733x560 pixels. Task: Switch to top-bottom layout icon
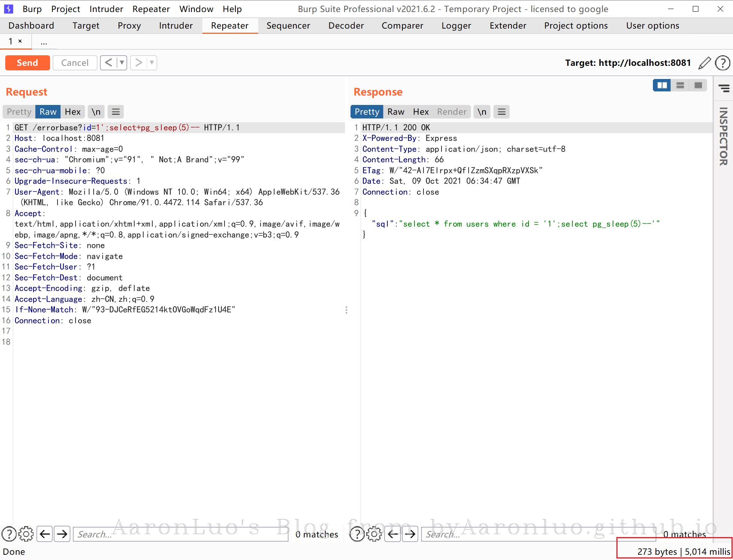680,85
